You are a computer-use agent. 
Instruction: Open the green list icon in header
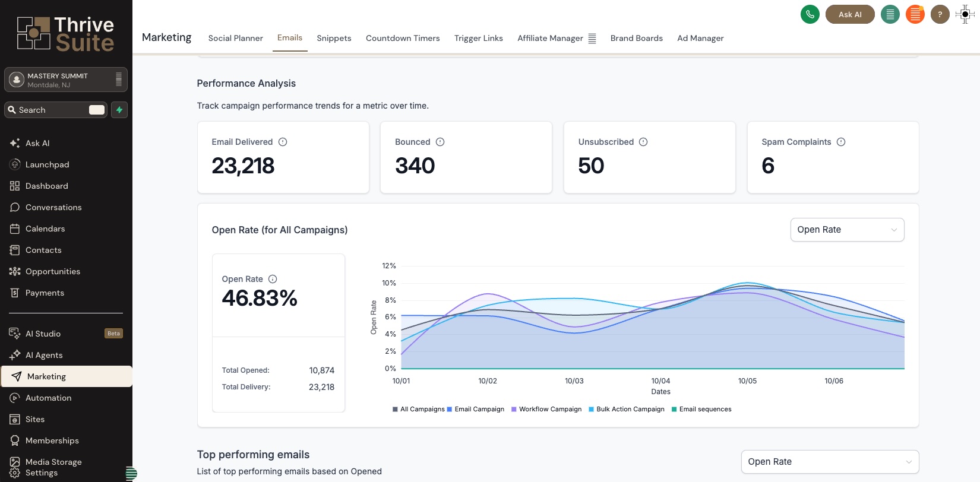click(890, 14)
